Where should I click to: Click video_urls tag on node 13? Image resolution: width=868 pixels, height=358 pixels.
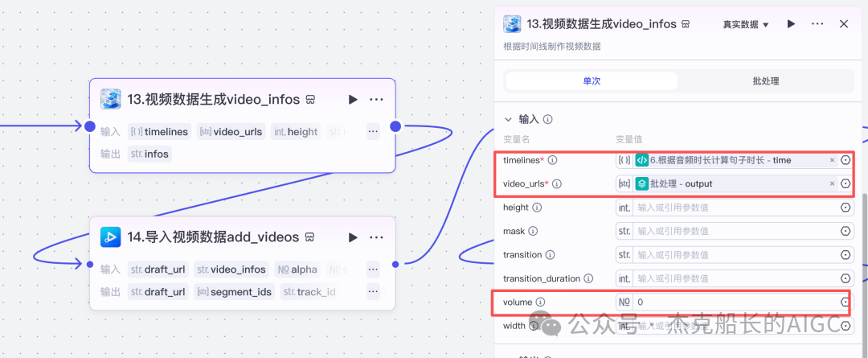231,131
